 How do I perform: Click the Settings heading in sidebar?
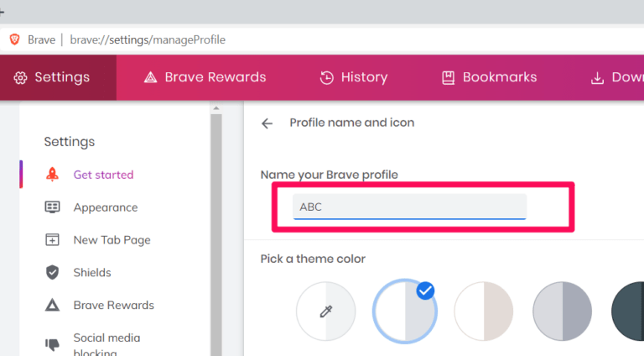70,142
